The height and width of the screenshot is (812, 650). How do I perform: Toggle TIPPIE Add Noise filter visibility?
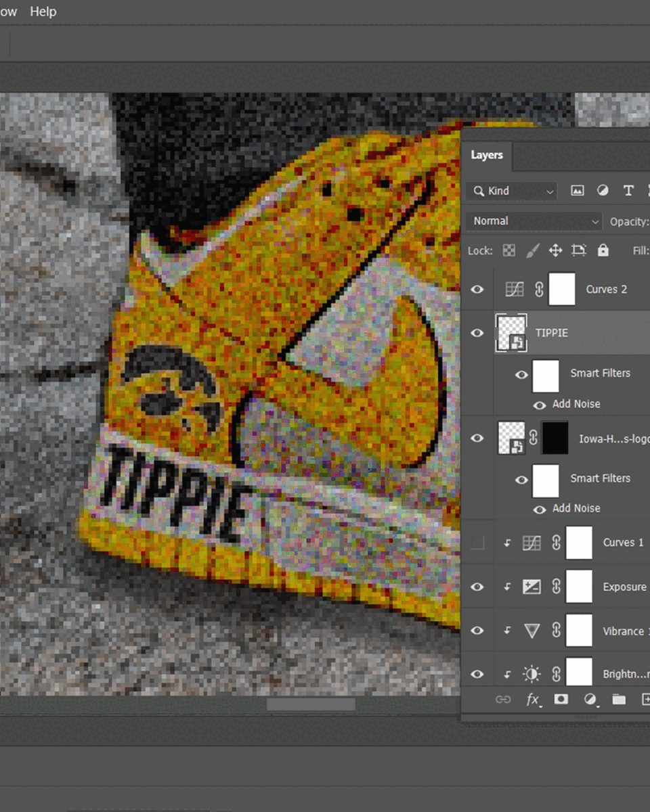pyautogui.click(x=540, y=405)
